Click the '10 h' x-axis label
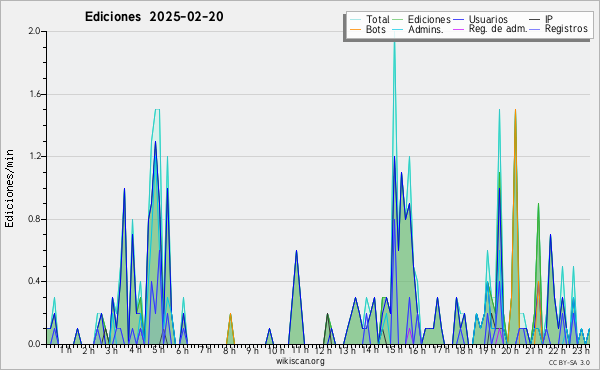600x370 pixels. click(276, 351)
